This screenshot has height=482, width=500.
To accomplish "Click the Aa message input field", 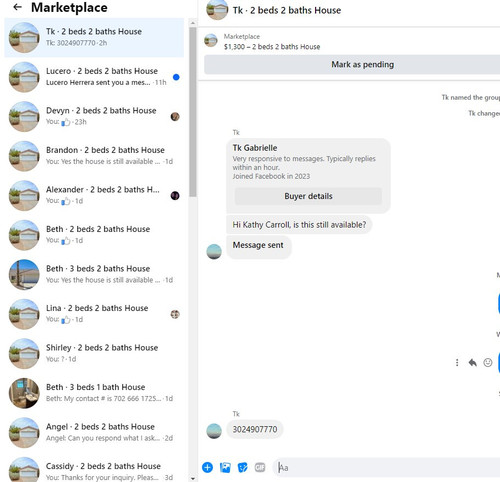I will [387, 468].
